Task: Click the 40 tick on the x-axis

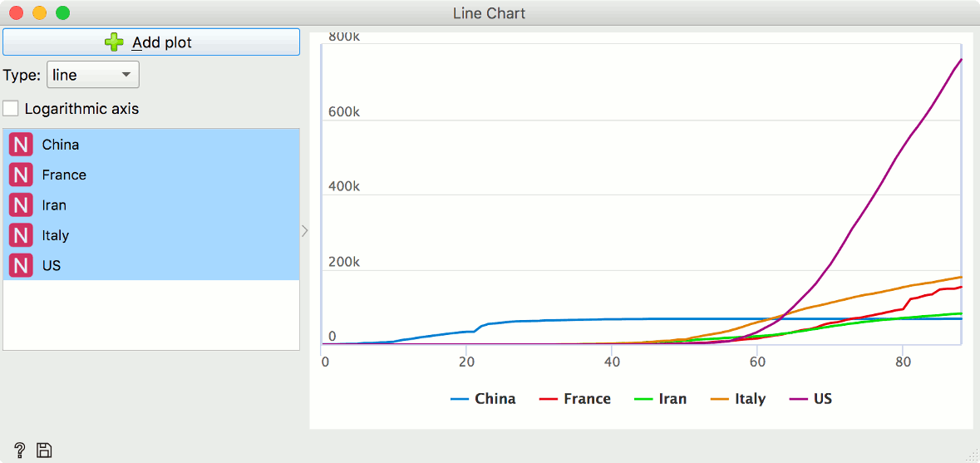Action: (612, 361)
